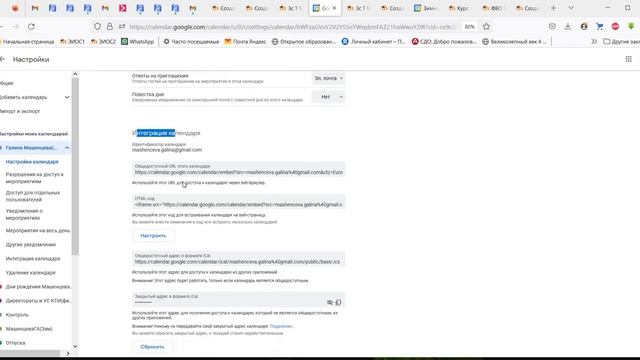Copy the secret iCal address to clipboard
This screenshot has height=360, width=640.
click(338, 302)
